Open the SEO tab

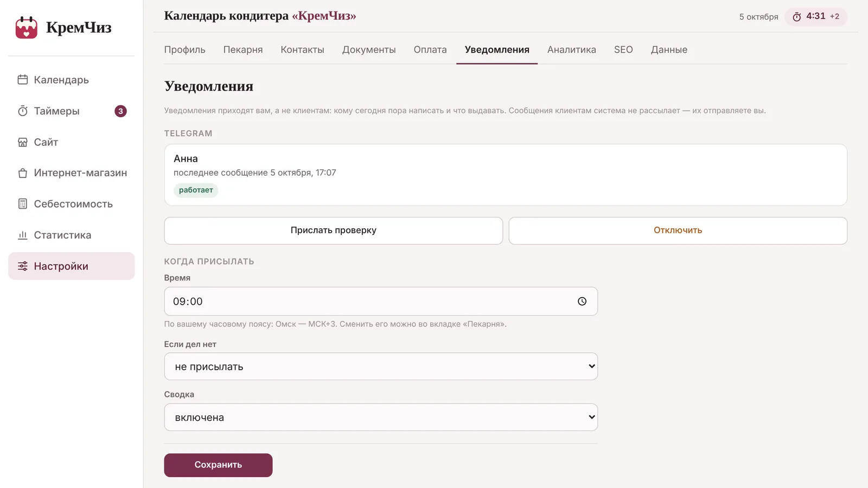click(623, 49)
